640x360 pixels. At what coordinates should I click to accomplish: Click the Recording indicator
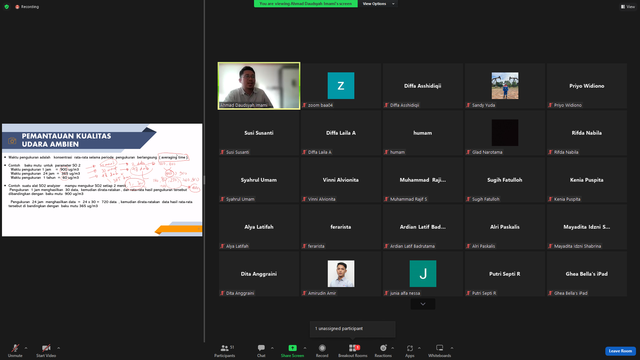pos(27,7)
